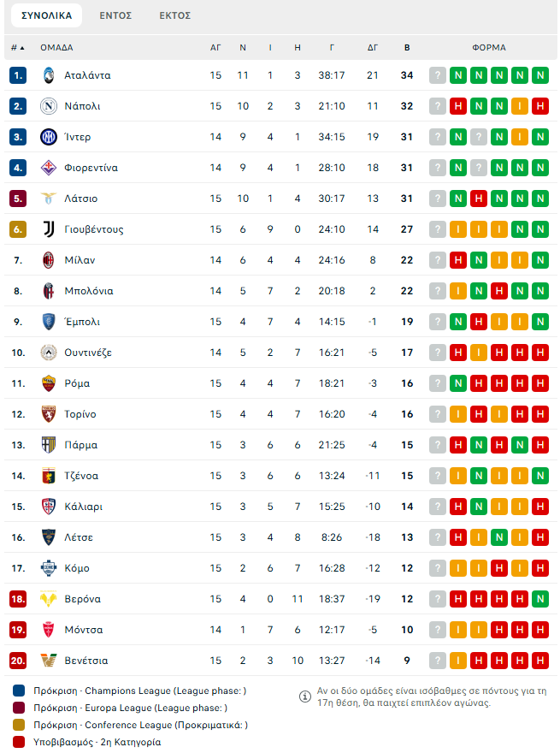Switch to the ΕΝΤΟΣ tab
The image size is (560, 753).
[115, 15]
